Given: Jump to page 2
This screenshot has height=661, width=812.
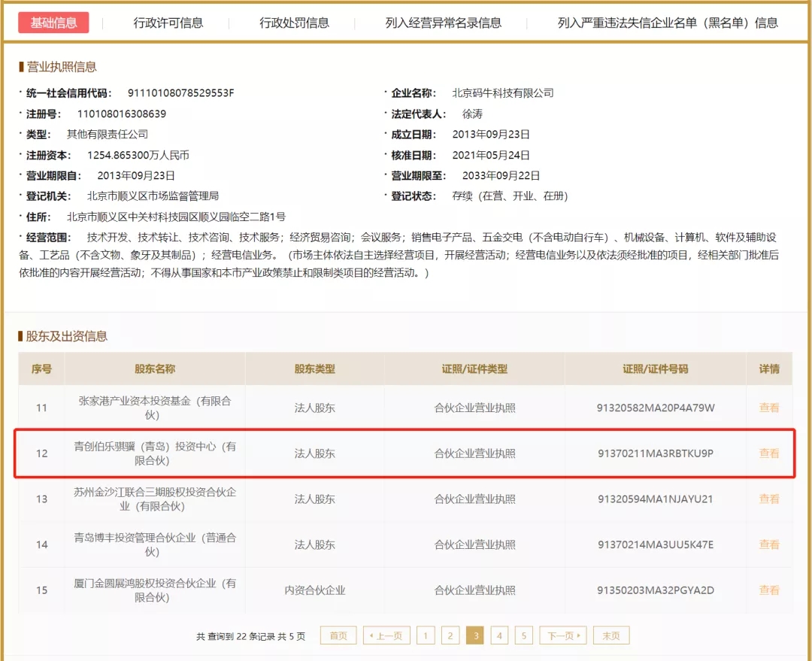Looking at the screenshot, I should (450, 635).
